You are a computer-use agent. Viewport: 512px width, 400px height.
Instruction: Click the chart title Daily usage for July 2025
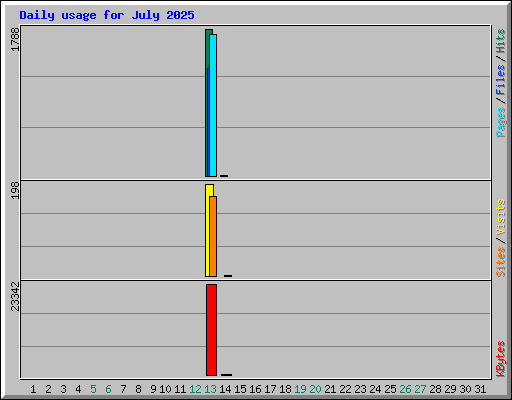[x=107, y=15]
